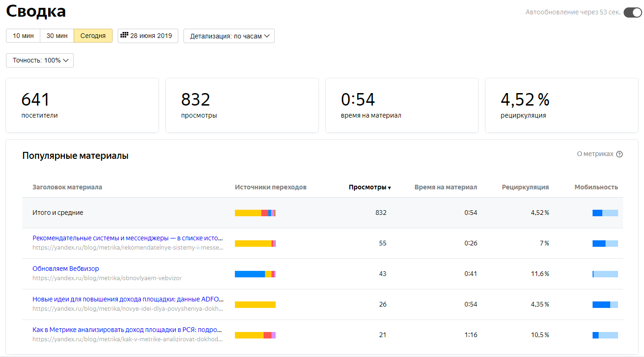644x357 pixels.
Task: Click the 26 views value
Action: tap(383, 305)
